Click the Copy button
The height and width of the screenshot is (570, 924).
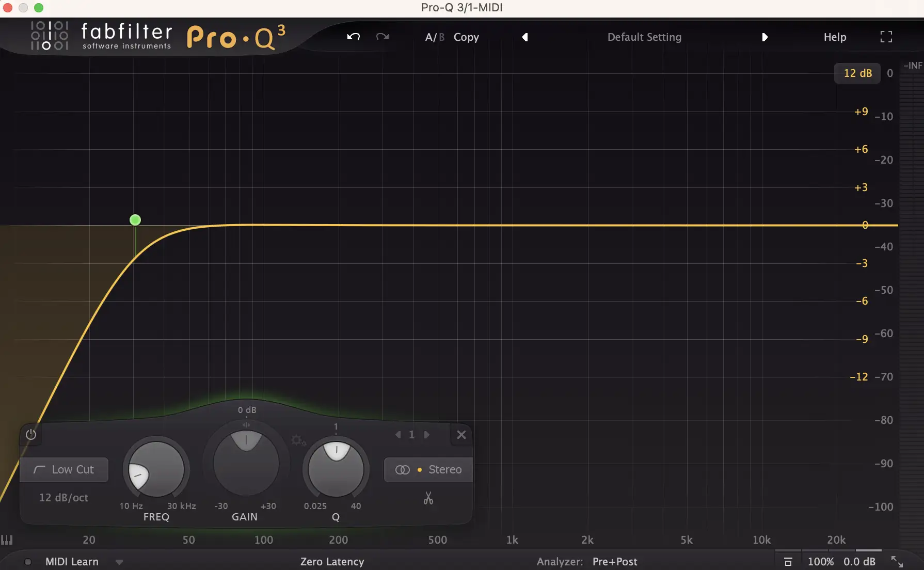pos(466,37)
